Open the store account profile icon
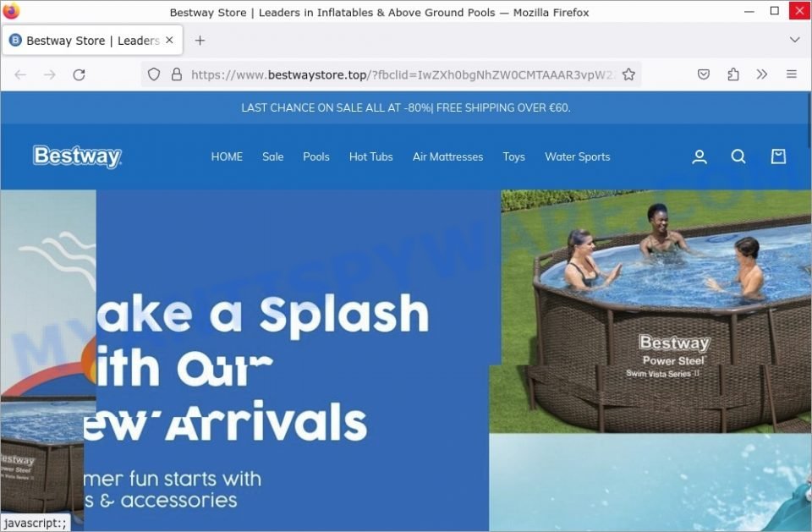The image size is (812, 532). (700, 156)
